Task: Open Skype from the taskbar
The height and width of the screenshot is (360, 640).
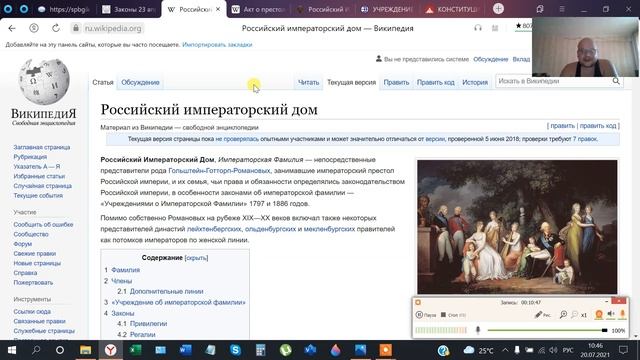Action: pyautogui.click(x=235, y=350)
